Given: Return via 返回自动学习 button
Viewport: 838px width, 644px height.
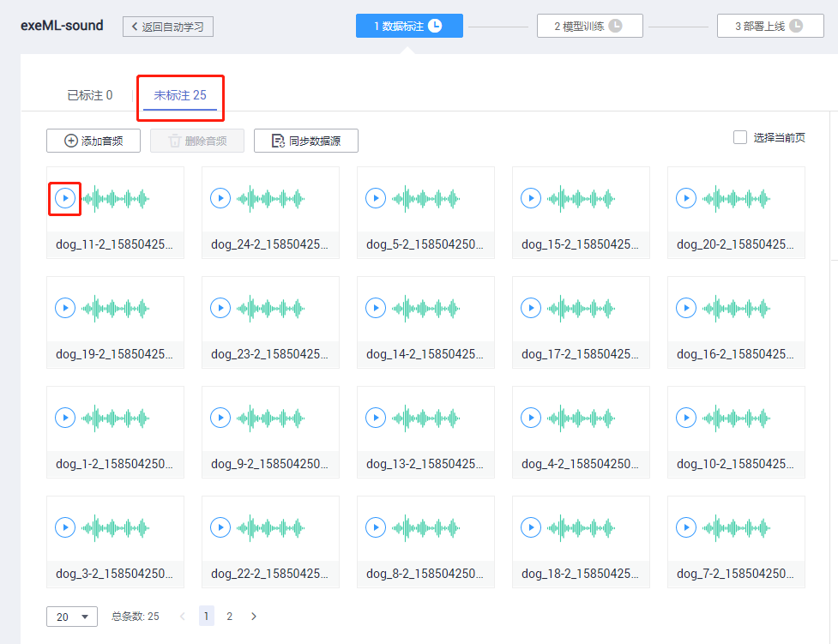Looking at the screenshot, I should (168, 27).
